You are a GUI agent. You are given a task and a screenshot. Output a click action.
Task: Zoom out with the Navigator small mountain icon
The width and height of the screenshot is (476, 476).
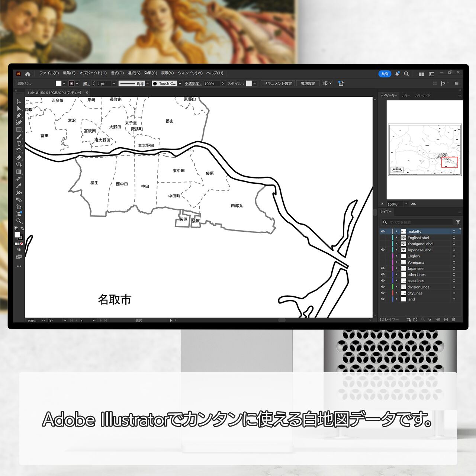[x=382, y=204]
